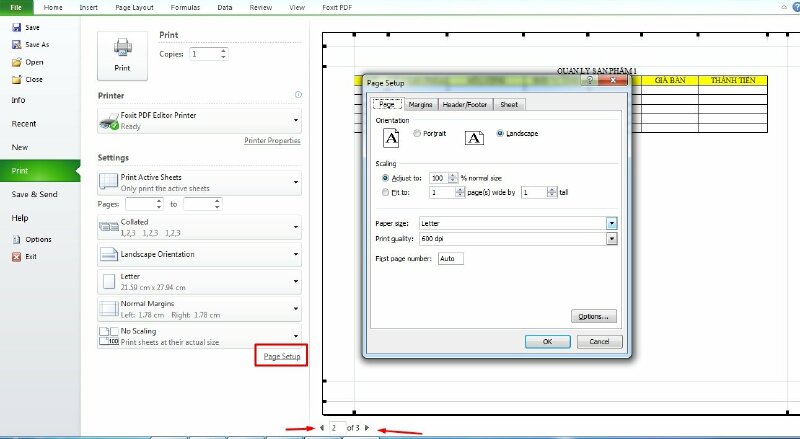The image size is (800, 439).
Task: Open the File ribbon tab
Action: [16, 7]
